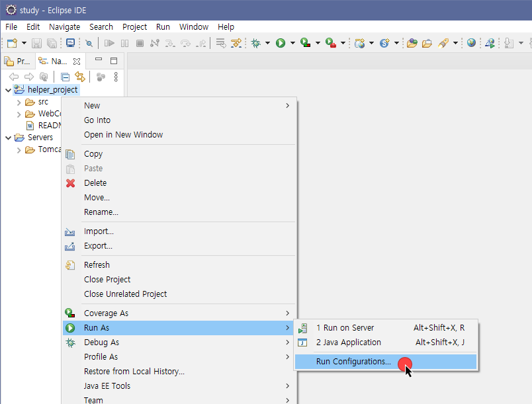Choose 1 Run on Server
This screenshot has height=404, width=532.
(x=386, y=328)
